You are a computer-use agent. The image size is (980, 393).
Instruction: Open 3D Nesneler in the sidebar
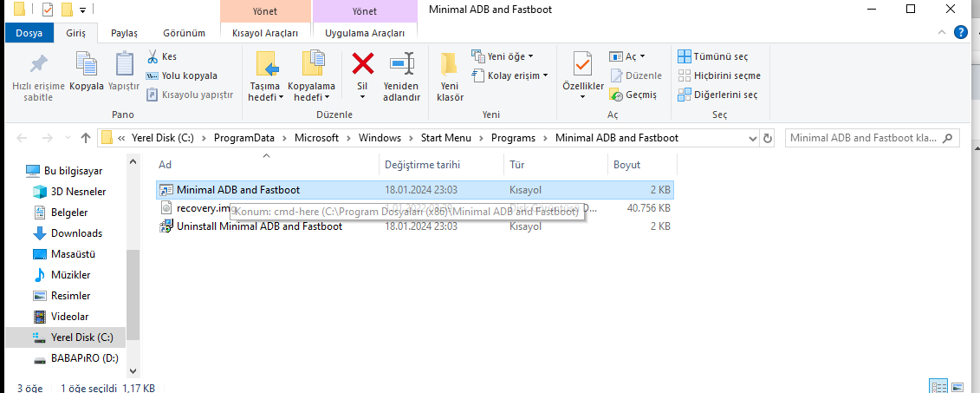pos(69,192)
